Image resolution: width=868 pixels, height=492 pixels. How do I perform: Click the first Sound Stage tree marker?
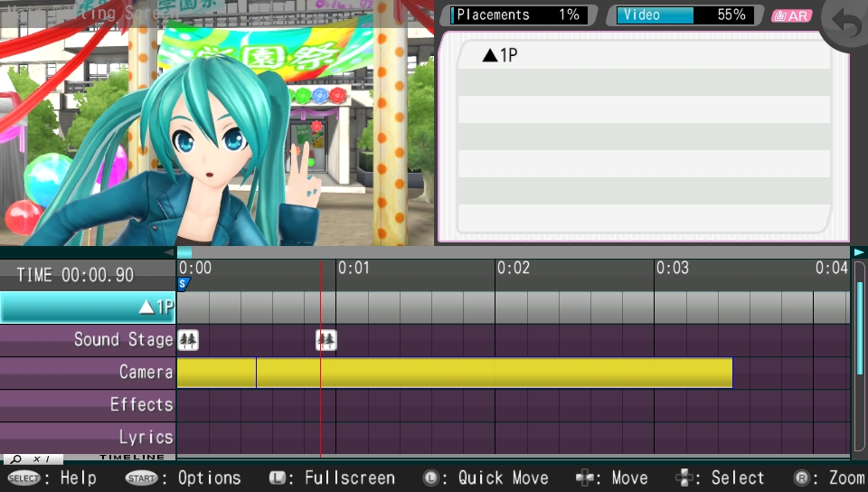pyautogui.click(x=189, y=340)
